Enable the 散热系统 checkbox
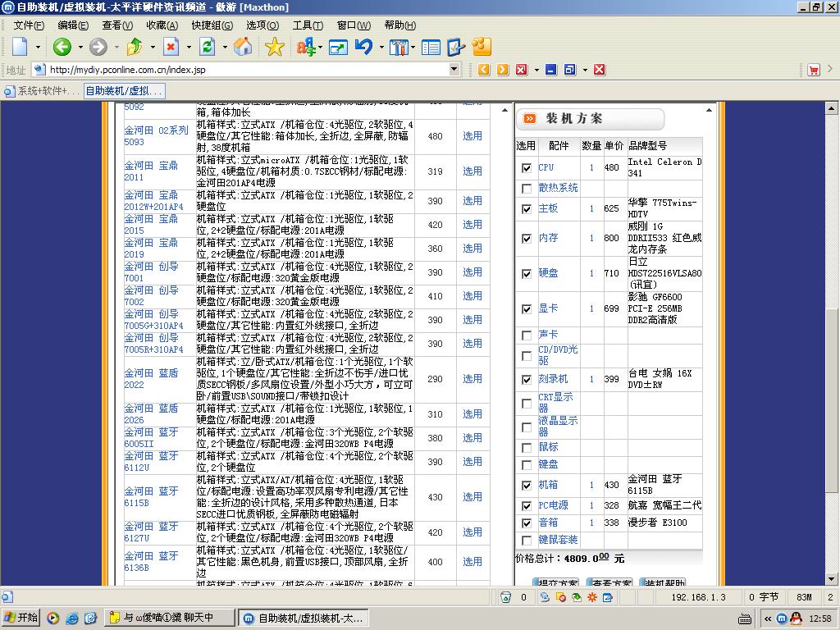Viewport: 840px width, 630px height. coord(527,189)
